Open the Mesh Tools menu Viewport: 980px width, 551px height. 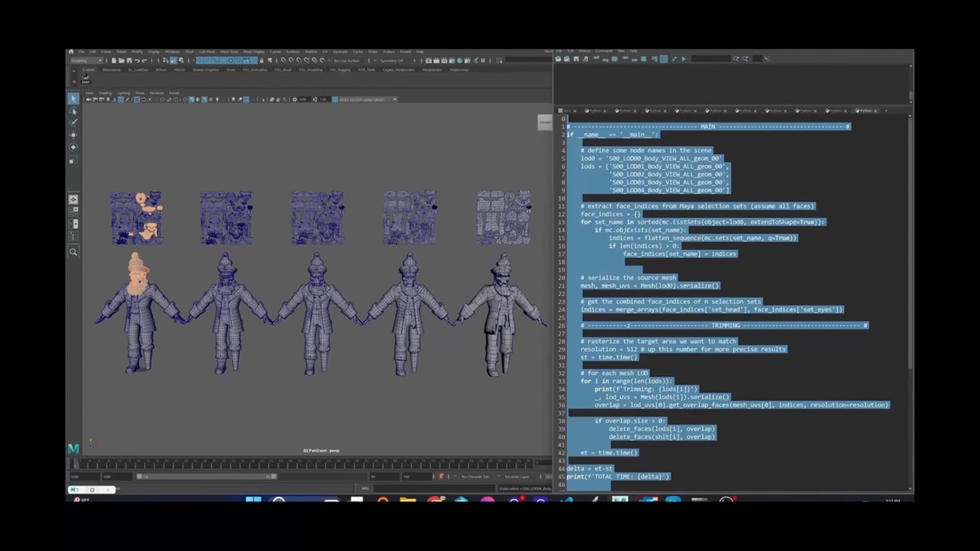(229, 52)
